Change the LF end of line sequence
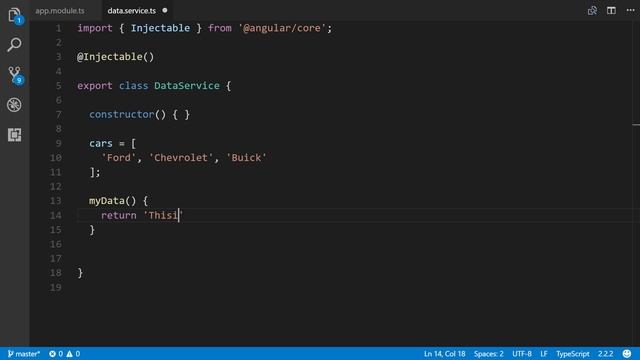 [x=544, y=354]
